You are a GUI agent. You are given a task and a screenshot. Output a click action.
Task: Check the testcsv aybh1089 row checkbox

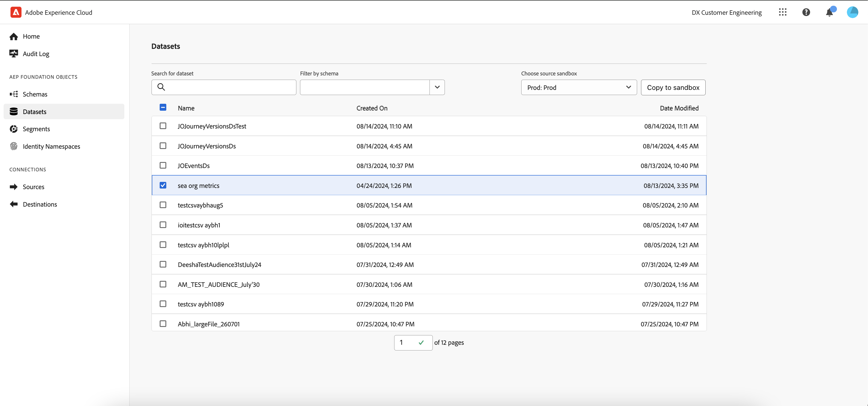[163, 304]
